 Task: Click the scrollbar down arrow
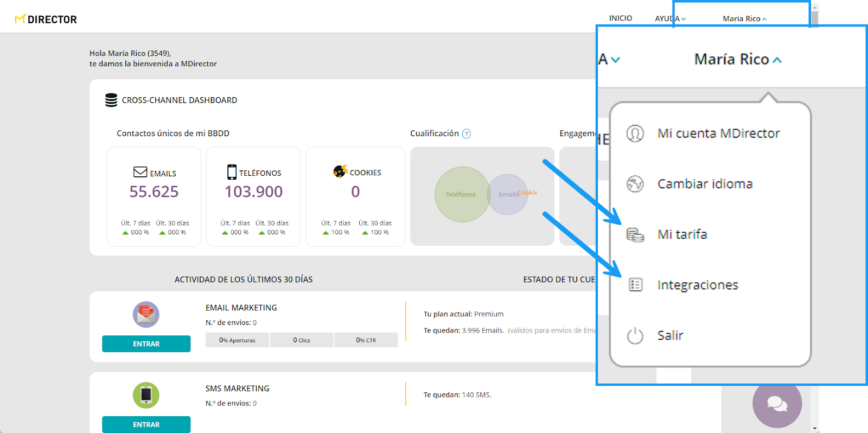point(815,429)
